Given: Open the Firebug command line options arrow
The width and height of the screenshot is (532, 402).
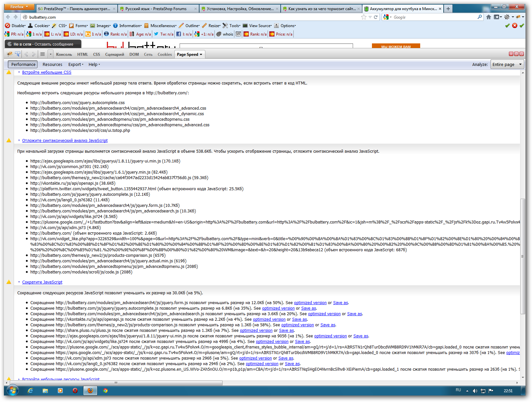Looking at the screenshot, I should [50, 54].
